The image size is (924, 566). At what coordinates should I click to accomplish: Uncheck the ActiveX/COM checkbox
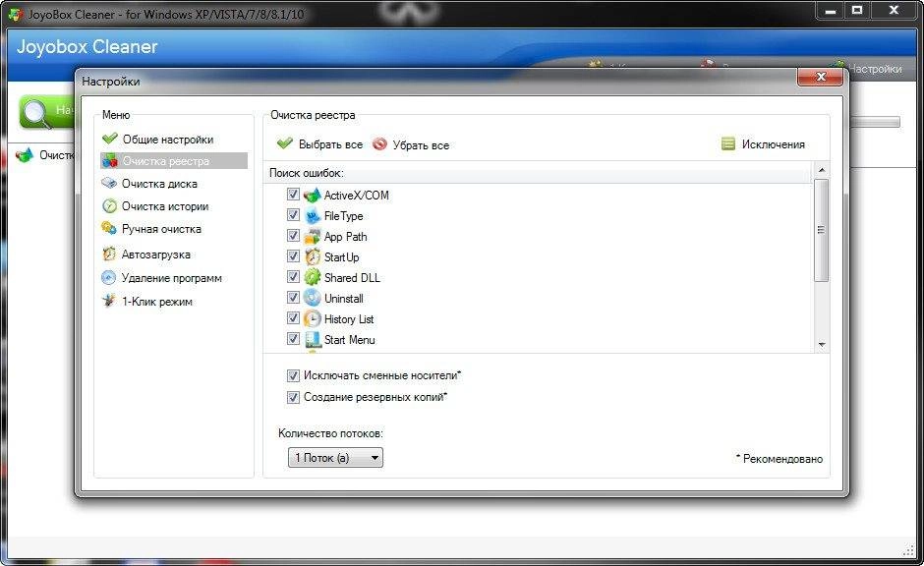click(x=293, y=194)
